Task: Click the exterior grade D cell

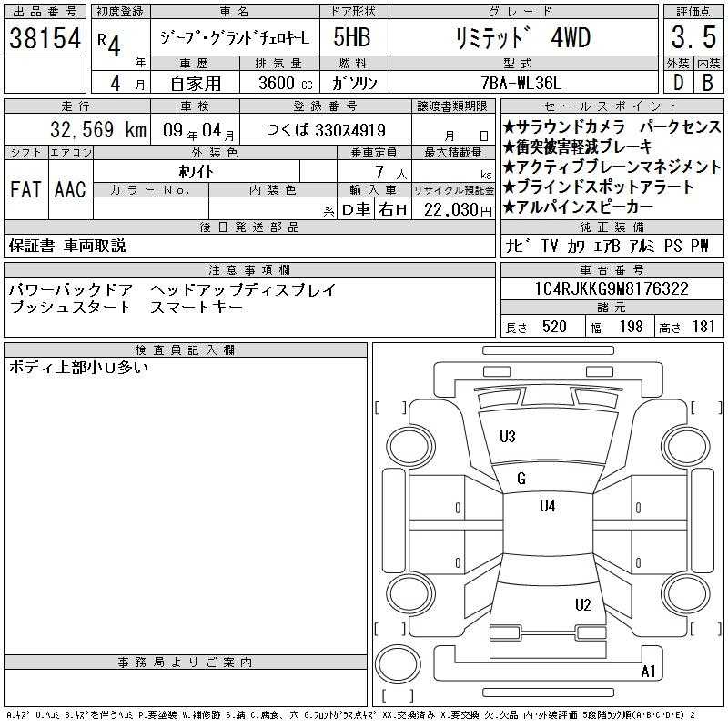Action: click(678, 82)
